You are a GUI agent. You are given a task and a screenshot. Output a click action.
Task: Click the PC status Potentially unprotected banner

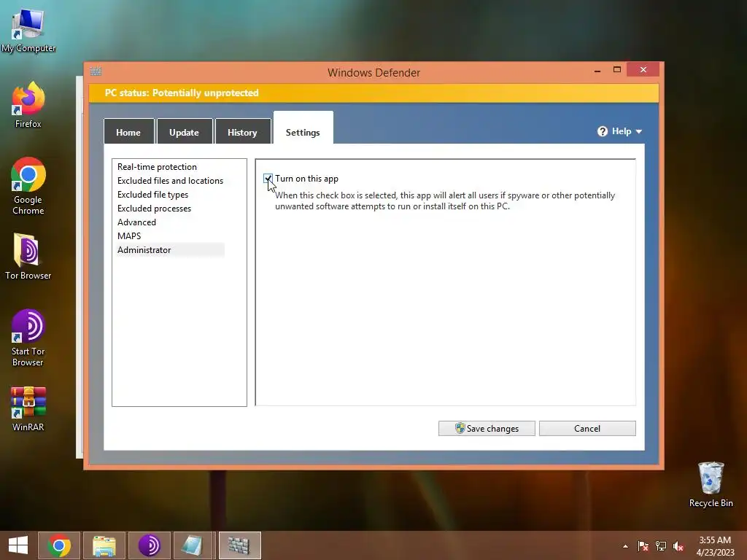click(x=373, y=93)
